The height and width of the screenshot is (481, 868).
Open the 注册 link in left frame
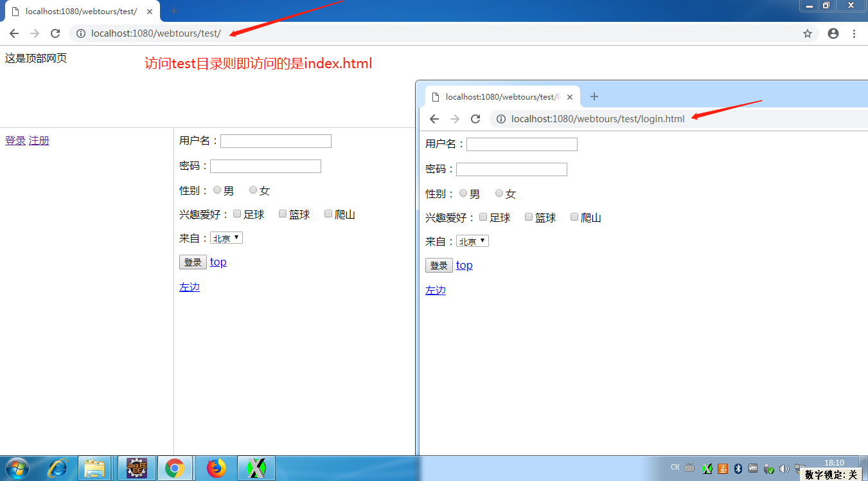(x=39, y=141)
